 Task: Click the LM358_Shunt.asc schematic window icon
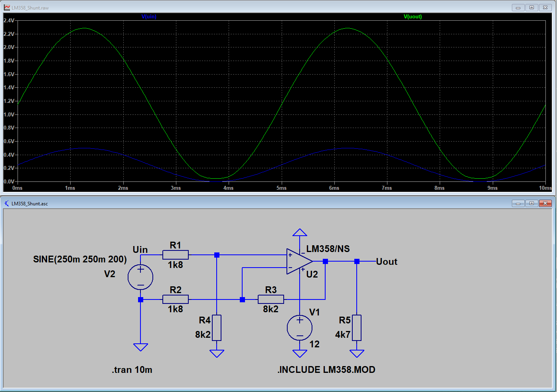[x=7, y=203]
